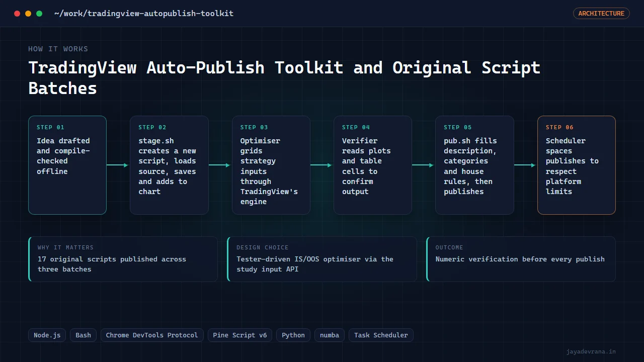Open the Step 01 idea drafted card

[67, 165]
